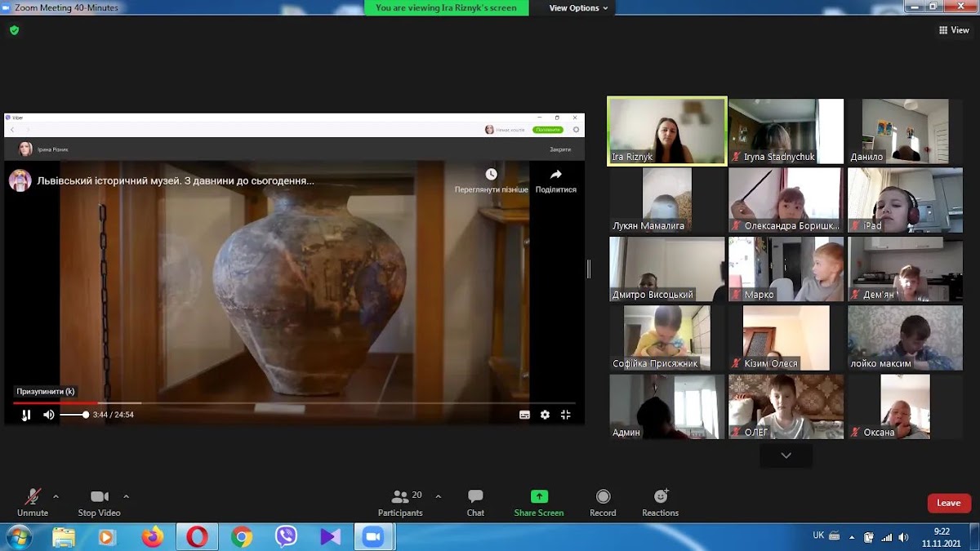Show next page of participant thumbnails

point(786,455)
